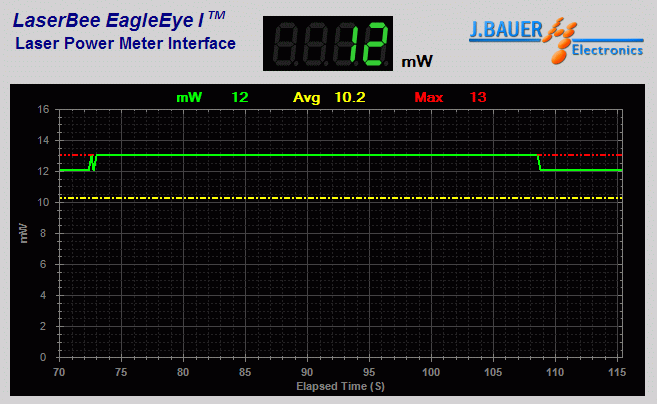
Task: Click the Avg value 10.2 in legend
Action: [350, 97]
